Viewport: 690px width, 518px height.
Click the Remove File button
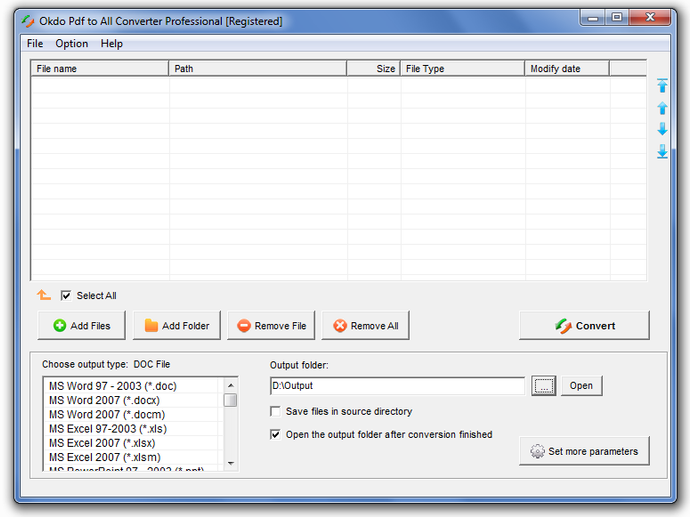[271, 326]
